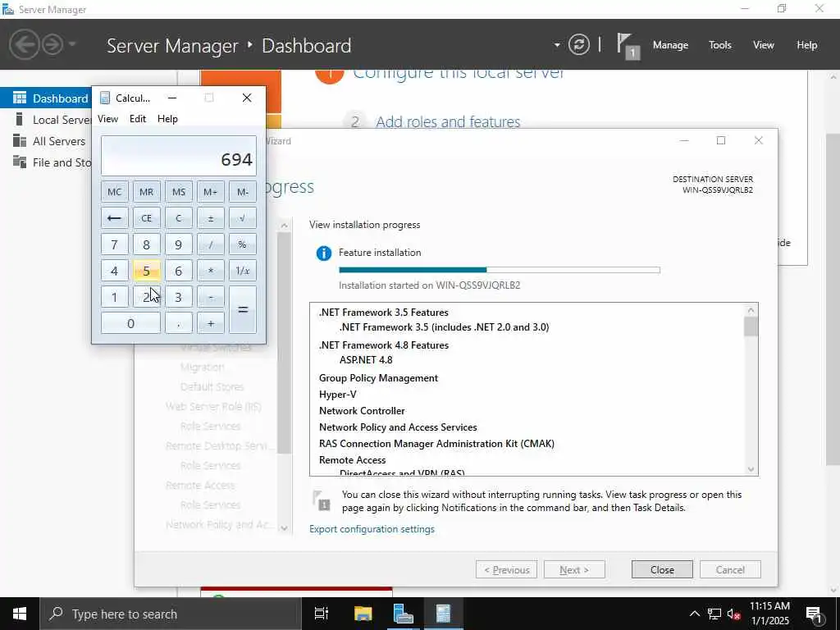840x630 pixels.
Task: Click the M+ memory add key
Action: point(211,192)
